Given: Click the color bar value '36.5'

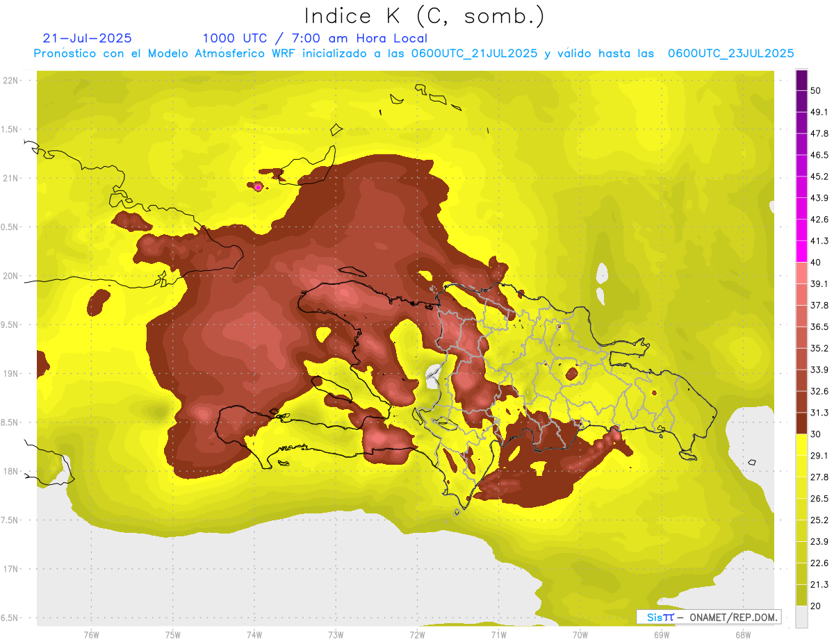Looking at the screenshot, I should click(x=819, y=327).
